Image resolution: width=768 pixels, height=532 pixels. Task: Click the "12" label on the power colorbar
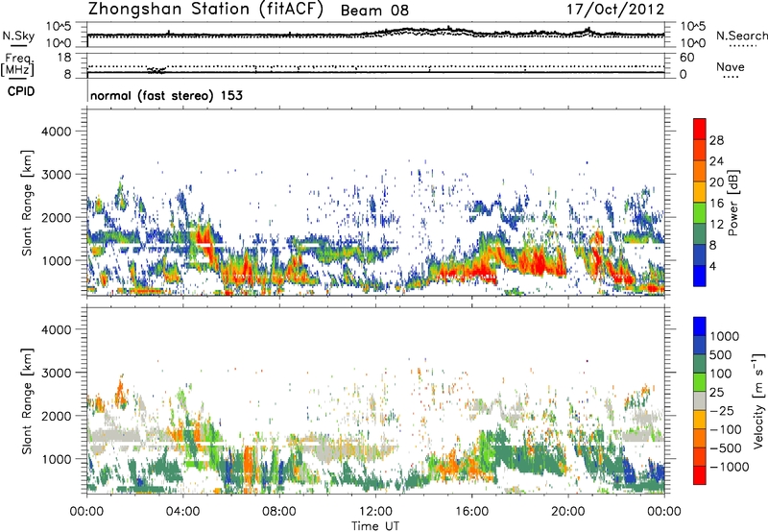[x=716, y=225]
